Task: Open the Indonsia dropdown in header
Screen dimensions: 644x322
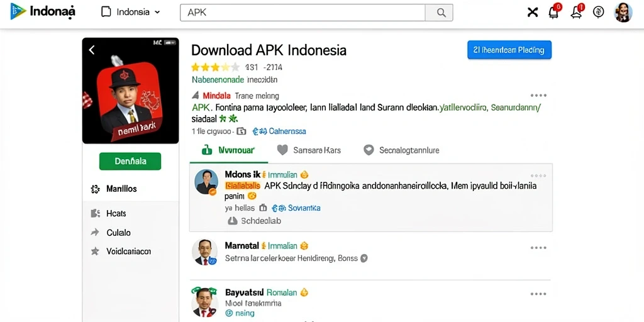Action: pos(131,12)
